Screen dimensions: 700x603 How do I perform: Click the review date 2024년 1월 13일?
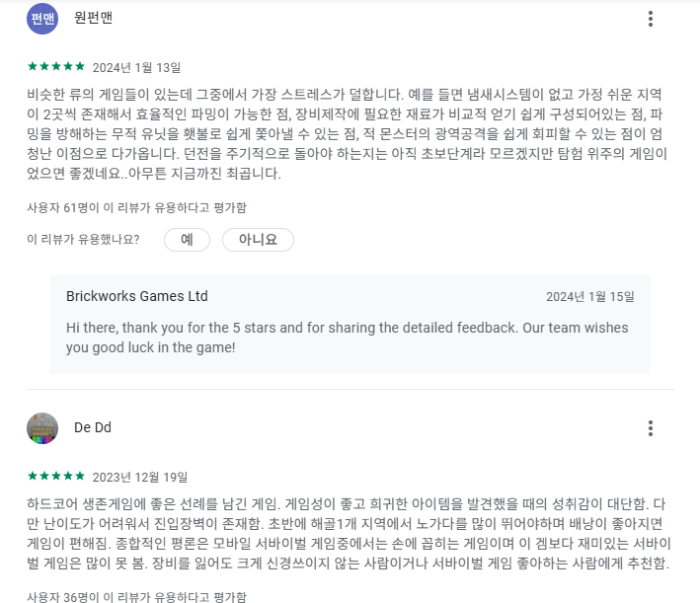pos(136,67)
